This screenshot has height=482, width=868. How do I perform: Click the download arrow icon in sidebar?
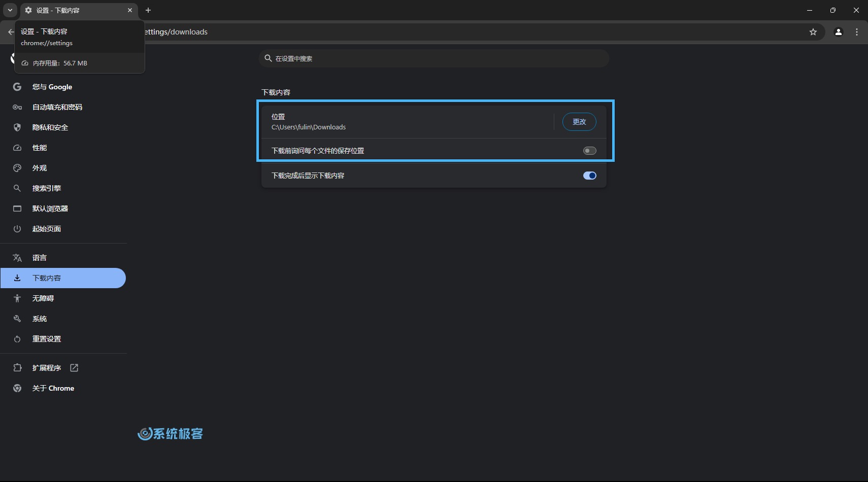coord(17,278)
